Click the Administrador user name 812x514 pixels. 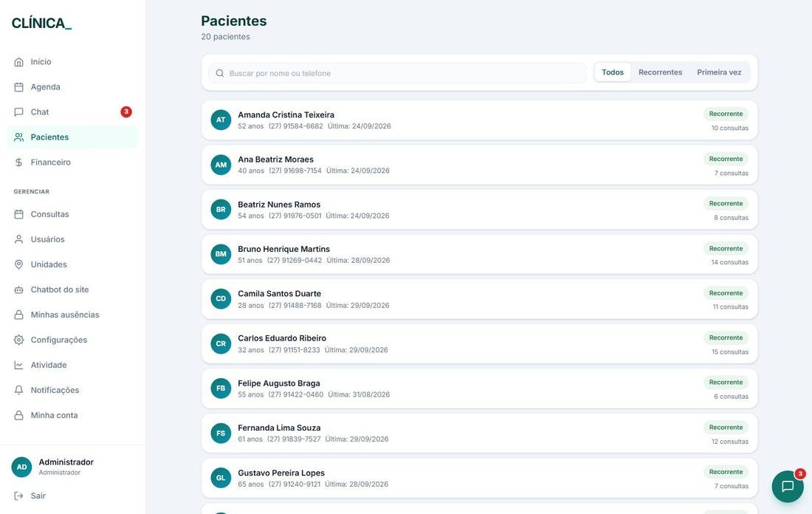66,462
